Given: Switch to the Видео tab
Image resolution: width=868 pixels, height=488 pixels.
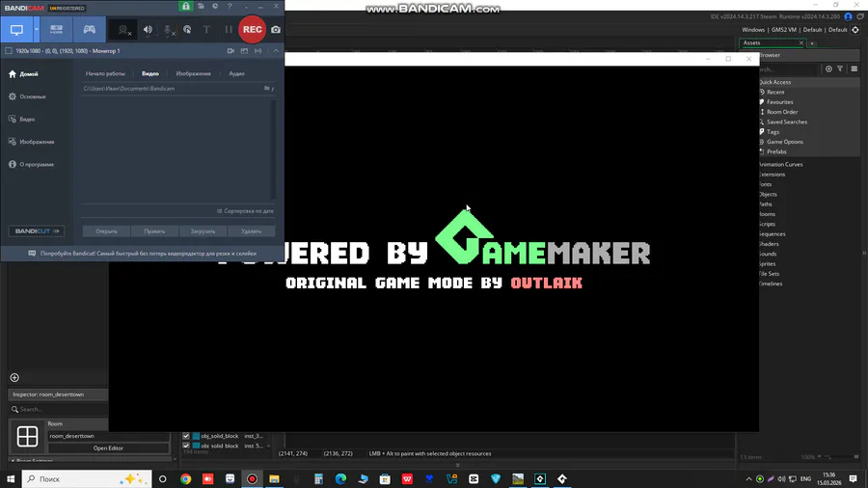Looking at the screenshot, I should pyautogui.click(x=150, y=73).
